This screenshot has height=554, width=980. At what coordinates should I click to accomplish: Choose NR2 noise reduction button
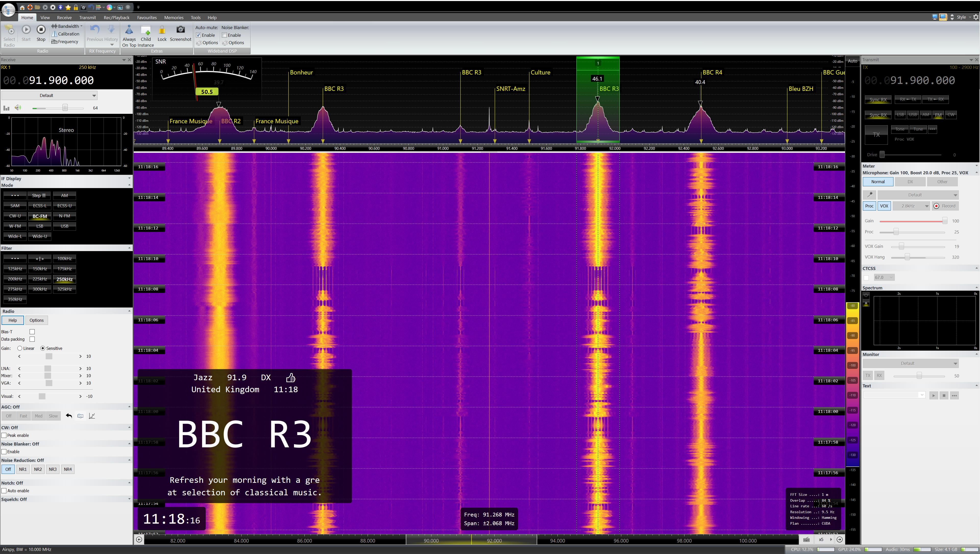[38, 469]
